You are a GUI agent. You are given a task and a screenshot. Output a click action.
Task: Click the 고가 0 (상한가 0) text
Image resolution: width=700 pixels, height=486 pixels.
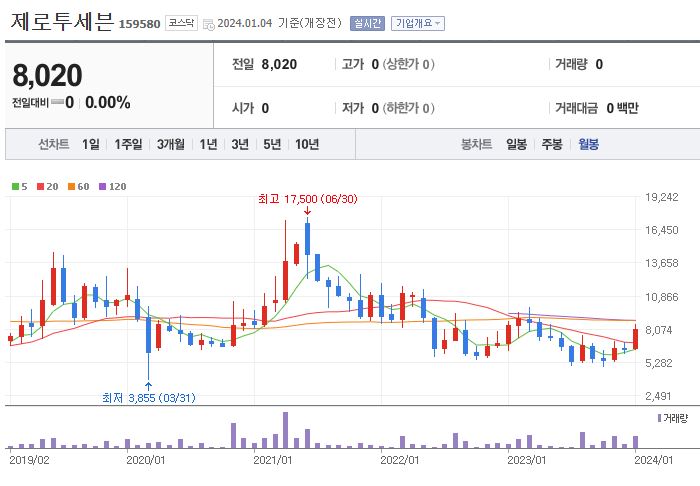388,64
